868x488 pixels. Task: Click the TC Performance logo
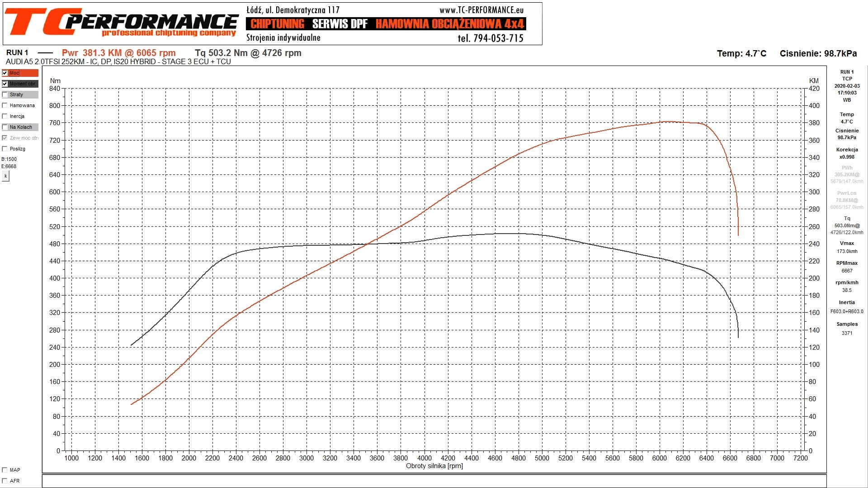pos(121,23)
